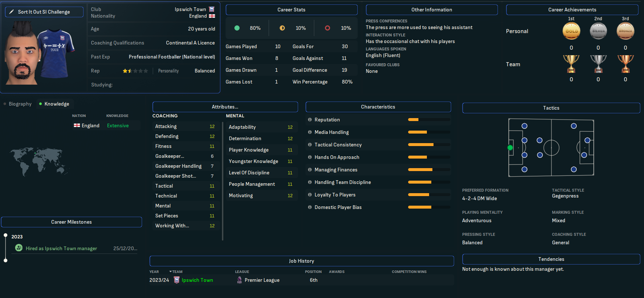This screenshot has width=644, height=298.
Task: Click the manager face portrait
Action: 22,53
